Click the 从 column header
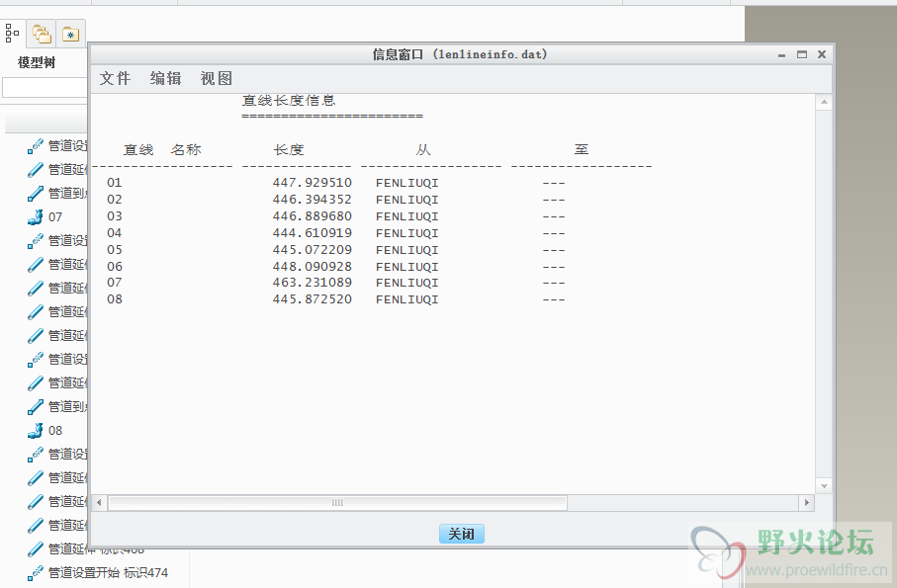The image size is (897, 588). [422, 149]
